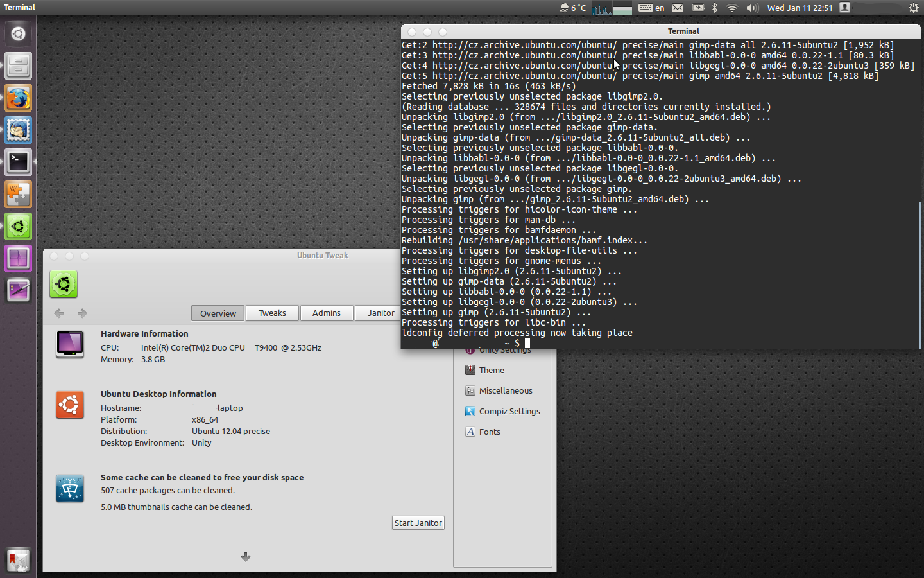Viewport: 924px width, 578px height.
Task: Go forward in Ubuntu Tweak
Action: click(82, 313)
